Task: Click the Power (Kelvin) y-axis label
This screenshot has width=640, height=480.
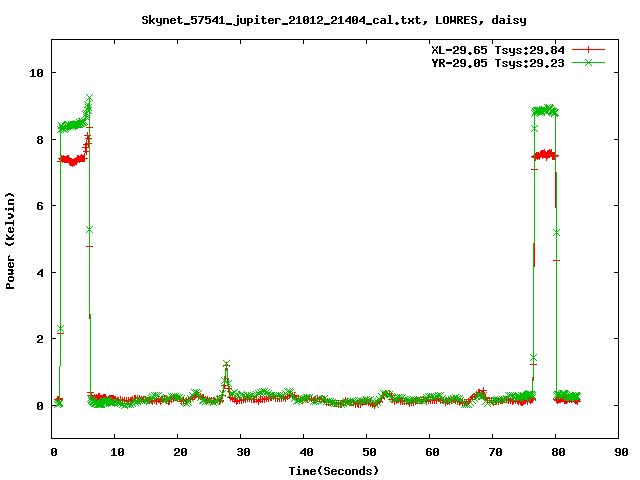Action: coord(10,241)
